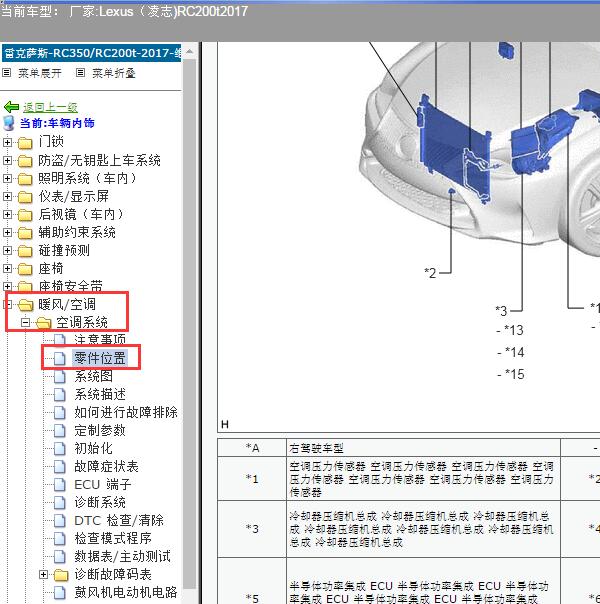Viewport: 600px width, 604px height.
Task: Open the ECU 端子 document
Action: [x=103, y=484]
